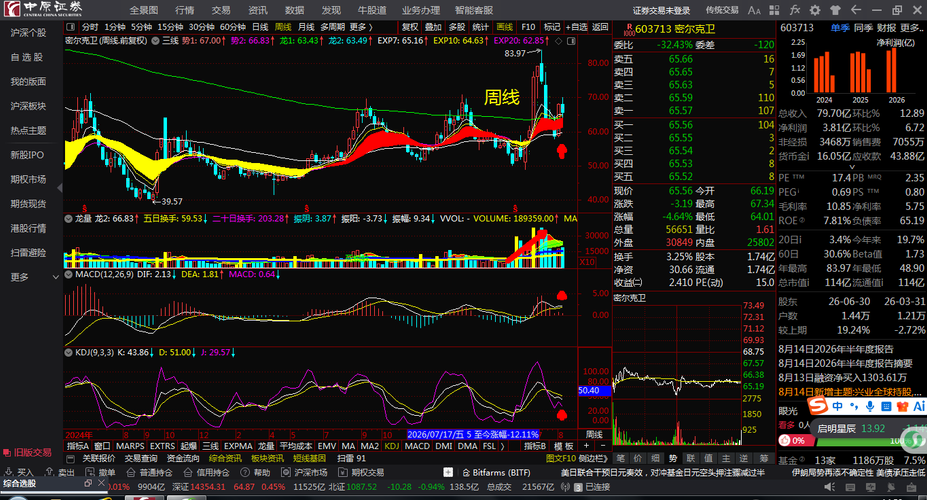Open the 行情 menu
The height and width of the screenshot is (500, 927).
(x=184, y=10)
